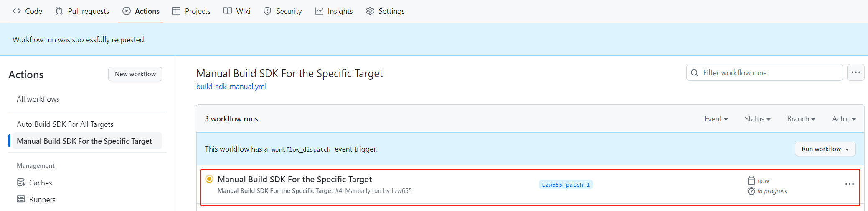The height and width of the screenshot is (211, 868).
Task: Click the search magnifier icon in filter
Action: click(695, 73)
